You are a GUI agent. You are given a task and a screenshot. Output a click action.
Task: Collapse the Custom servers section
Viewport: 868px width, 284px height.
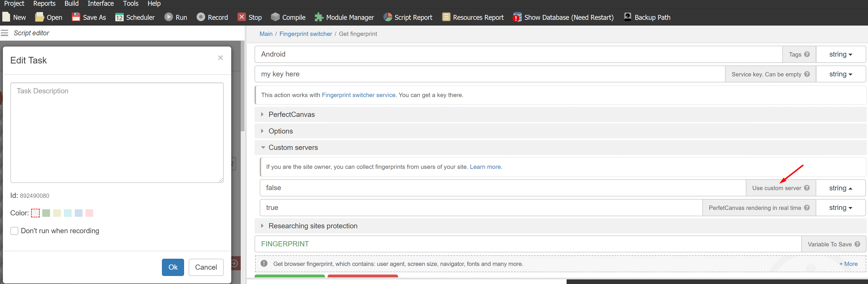coord(293,147)
